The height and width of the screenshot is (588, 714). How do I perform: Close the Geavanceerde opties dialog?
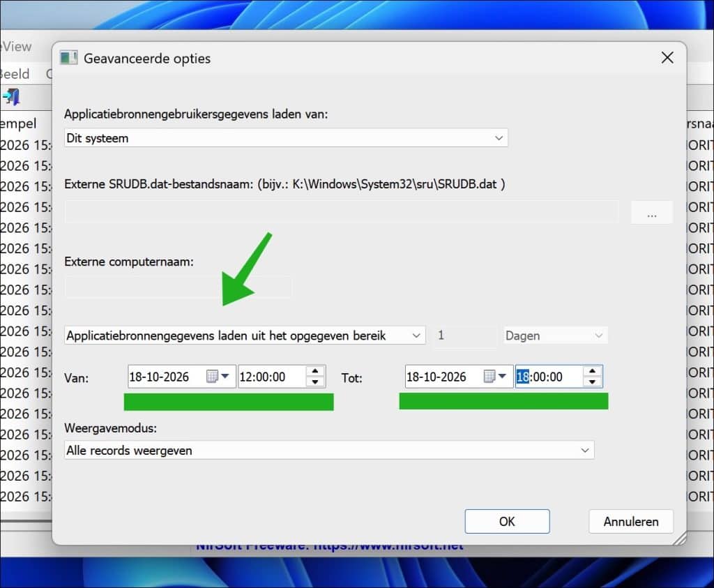coord(667,57)
